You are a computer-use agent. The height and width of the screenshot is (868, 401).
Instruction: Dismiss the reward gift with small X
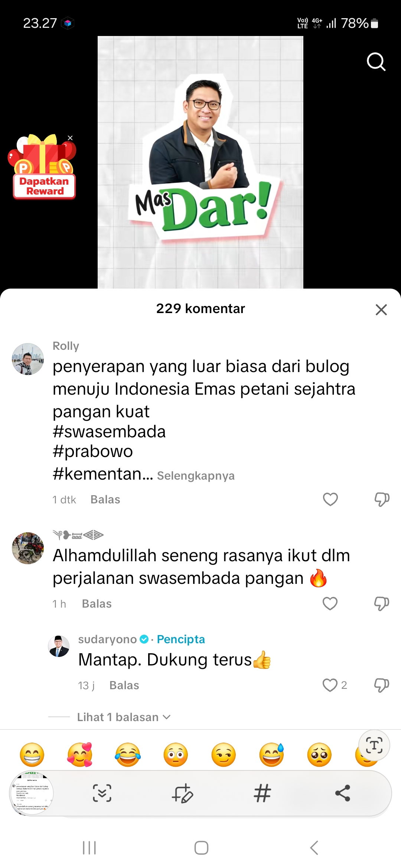pos(70,138)
